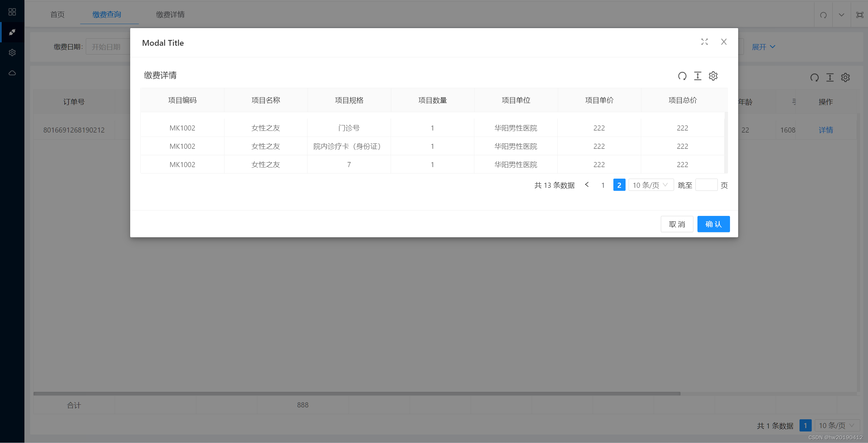Close the Modal Title dialog
This screenshot has width=868, height=443.
point(724,42)
